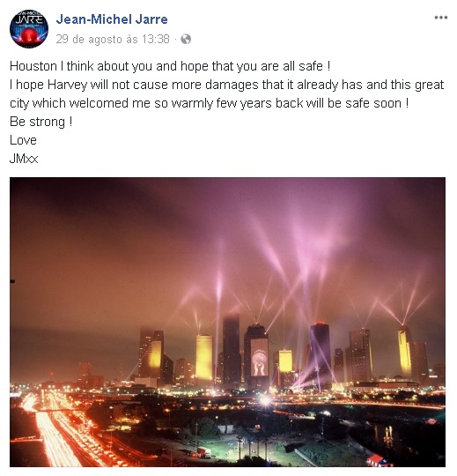Open the Houston skyline photo
Viewport: 457px width, 476px height.
coord(227,322)
